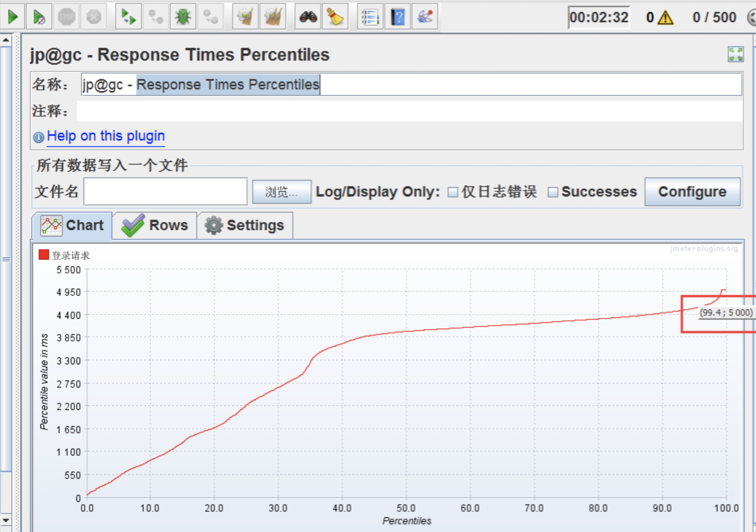Click the green Start test button
The height and width of the screenshot is (532, 756).
[x=12, y=17]
